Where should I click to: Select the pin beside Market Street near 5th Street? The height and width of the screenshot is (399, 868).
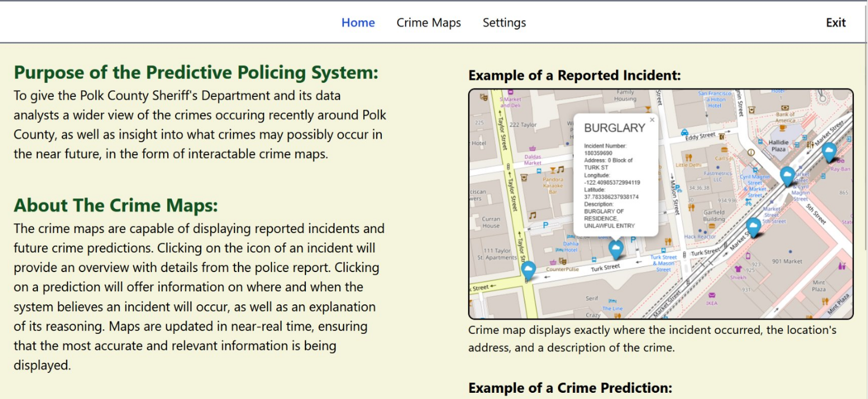[x=753, y=226]
